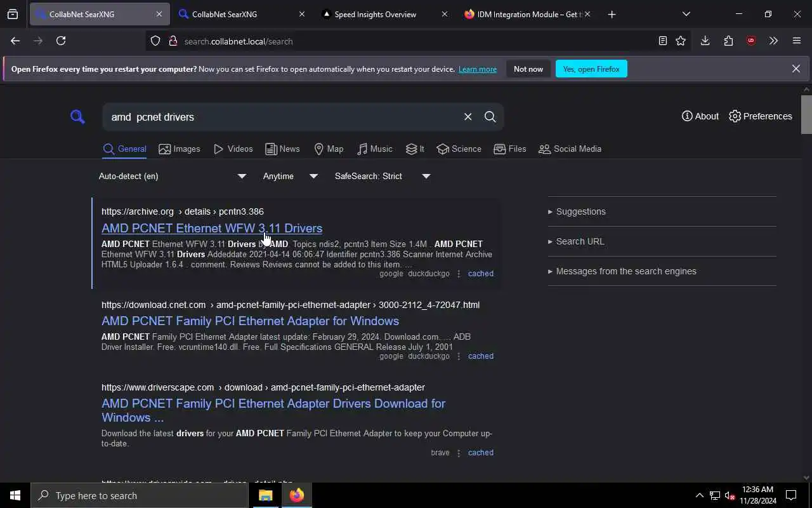Submit search with the magnifier button

tap(490, 117)
